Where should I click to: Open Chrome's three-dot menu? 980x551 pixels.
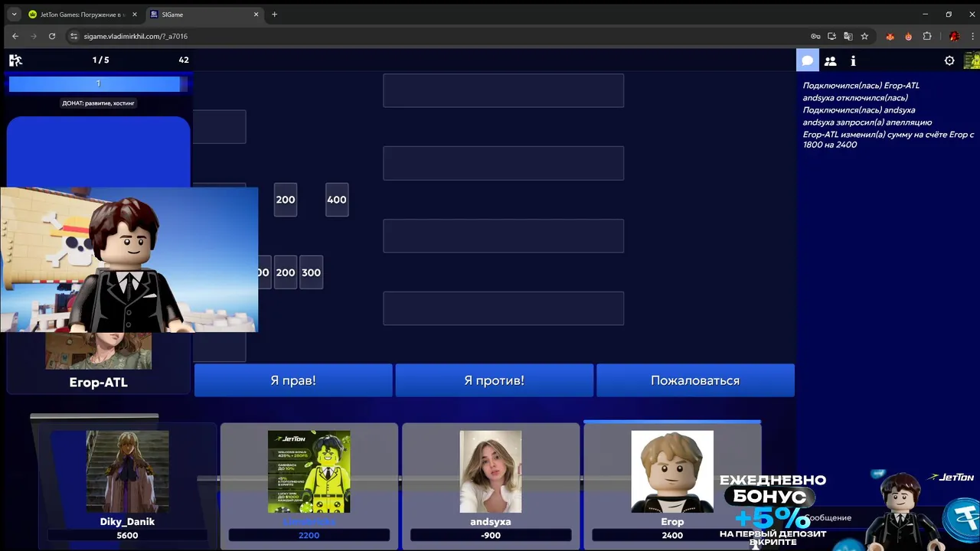pos(971,36)
